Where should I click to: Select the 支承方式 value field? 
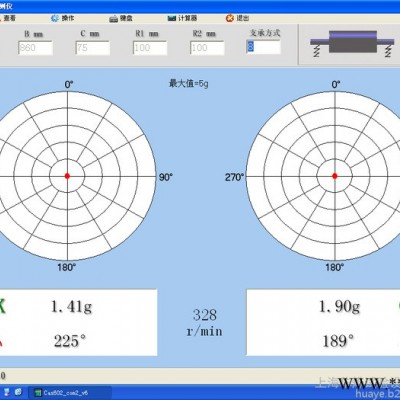[263, 47]
